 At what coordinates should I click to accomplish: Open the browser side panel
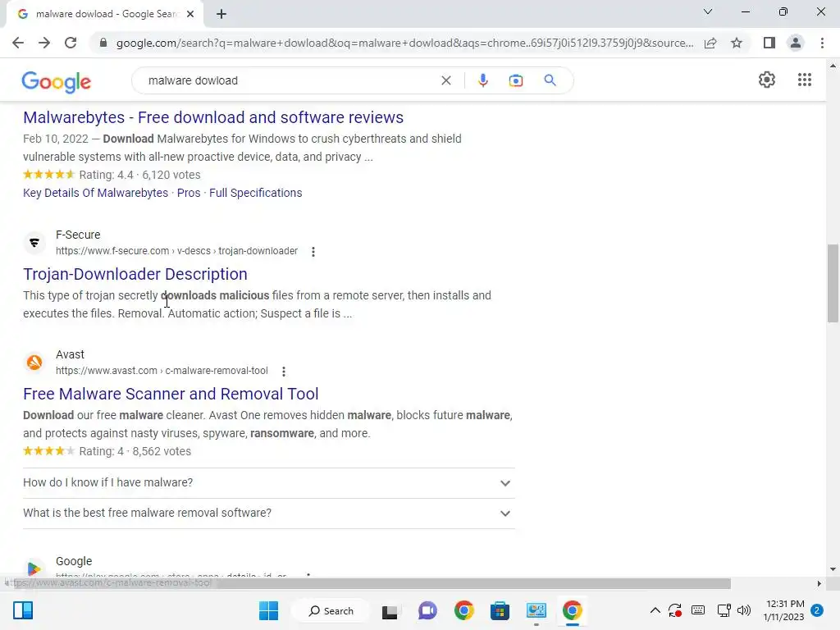769,43
